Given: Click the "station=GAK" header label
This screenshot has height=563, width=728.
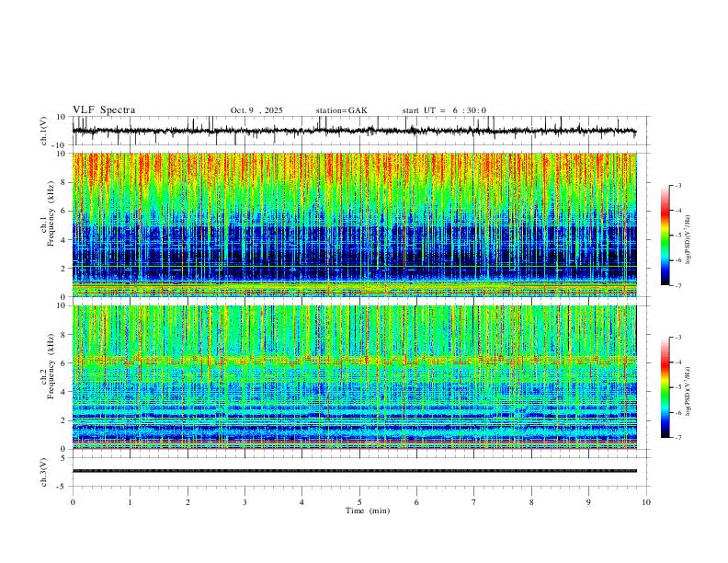Looking at the screenshot, I should (x=341, y=110).
